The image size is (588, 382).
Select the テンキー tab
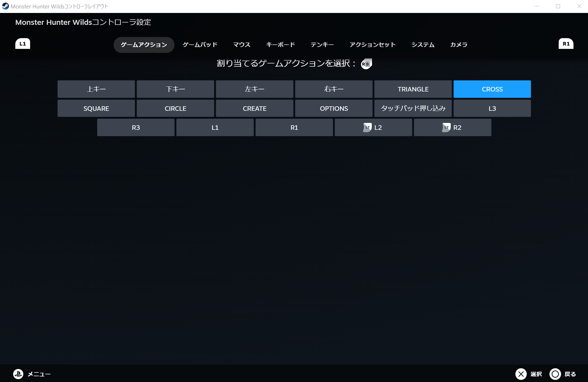pyautogui.click(x=322, y=45)
